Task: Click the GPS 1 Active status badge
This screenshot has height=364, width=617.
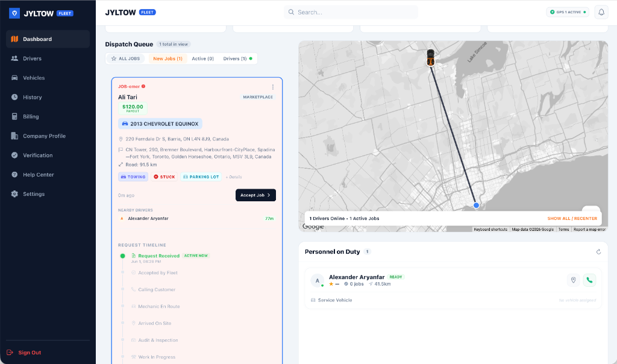Action: 568,12
